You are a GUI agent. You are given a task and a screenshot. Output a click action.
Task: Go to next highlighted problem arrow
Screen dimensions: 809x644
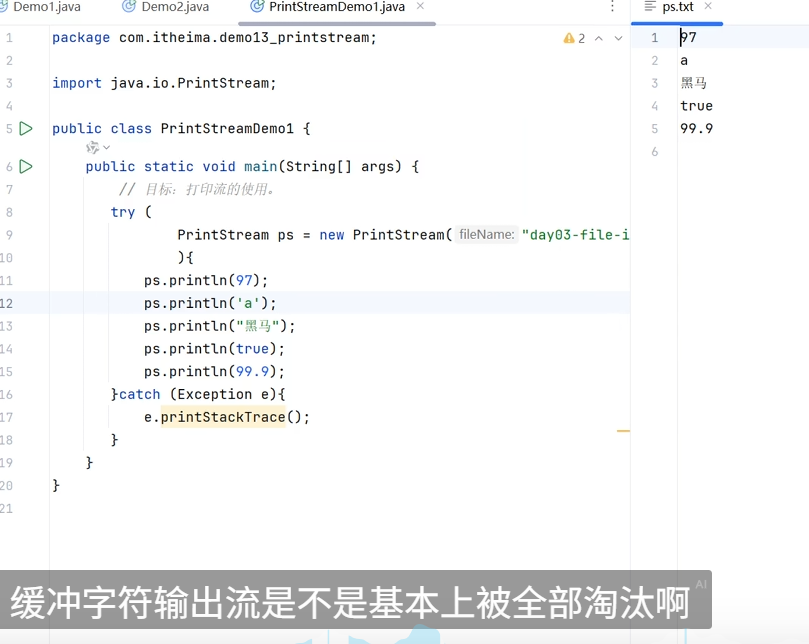coord(619,38)
